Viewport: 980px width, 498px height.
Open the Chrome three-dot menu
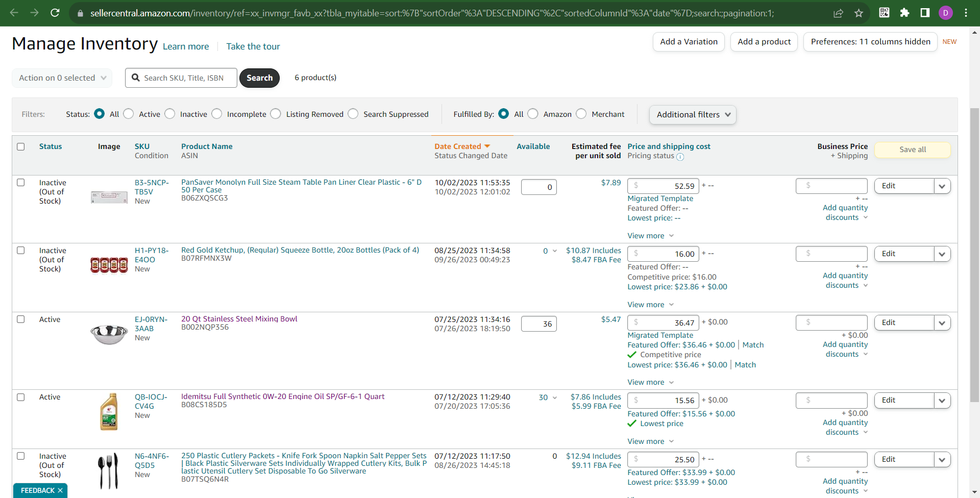click(x=966, y=13)
